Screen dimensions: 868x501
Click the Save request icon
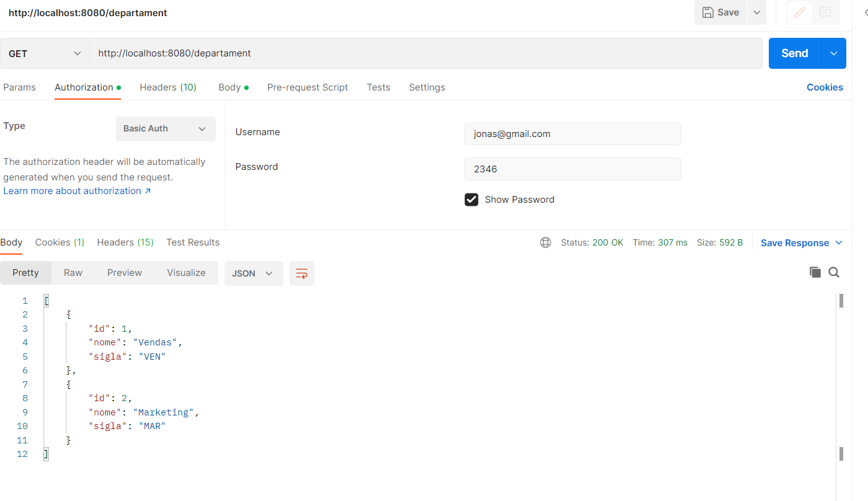point(720,12)
